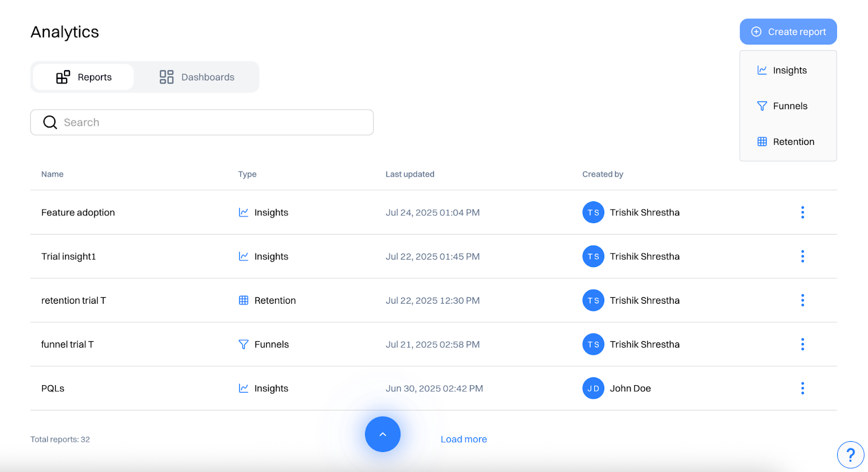
Task: Click the Type column header
Action: tap(247, 174)
